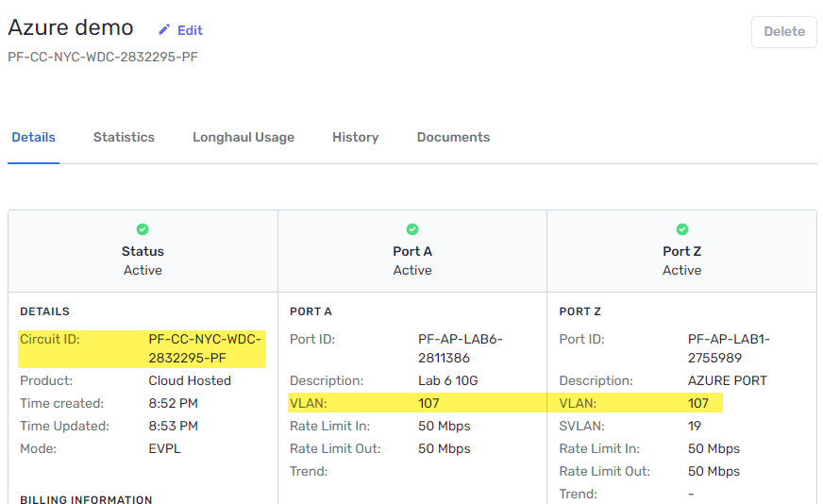Click the DETAILS section heading
The height and width of the screenshot is (504, 823).
point(44,311)
